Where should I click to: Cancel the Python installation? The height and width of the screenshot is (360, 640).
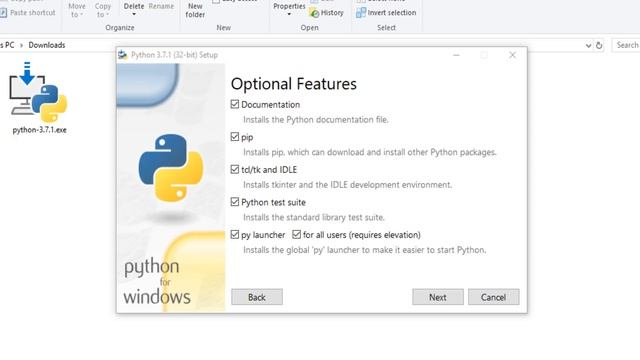click(x=493, y=297)
